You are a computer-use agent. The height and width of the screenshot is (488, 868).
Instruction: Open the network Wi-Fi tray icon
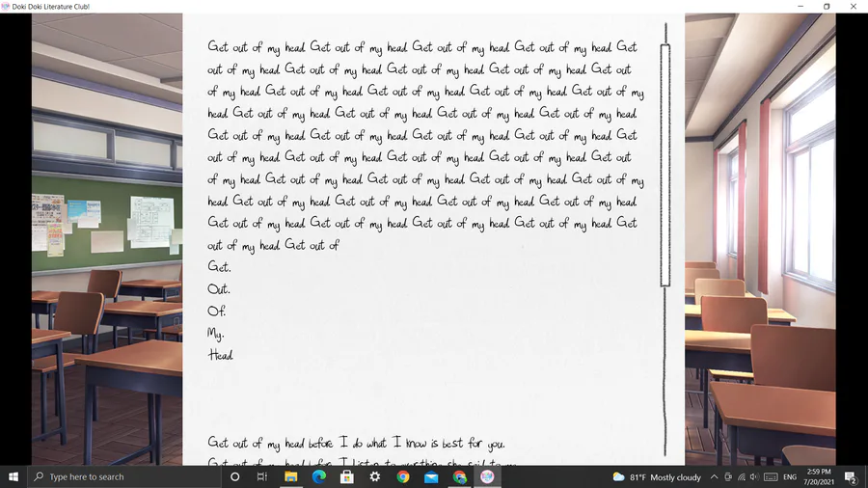point(742,477)
